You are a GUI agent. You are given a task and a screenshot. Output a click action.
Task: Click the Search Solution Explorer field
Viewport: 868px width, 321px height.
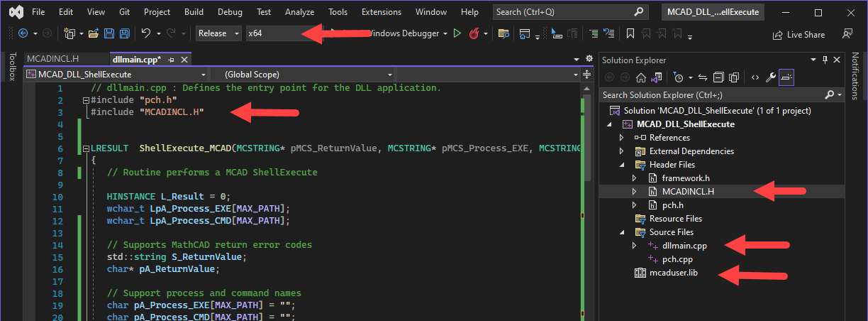tap(709, 95)
